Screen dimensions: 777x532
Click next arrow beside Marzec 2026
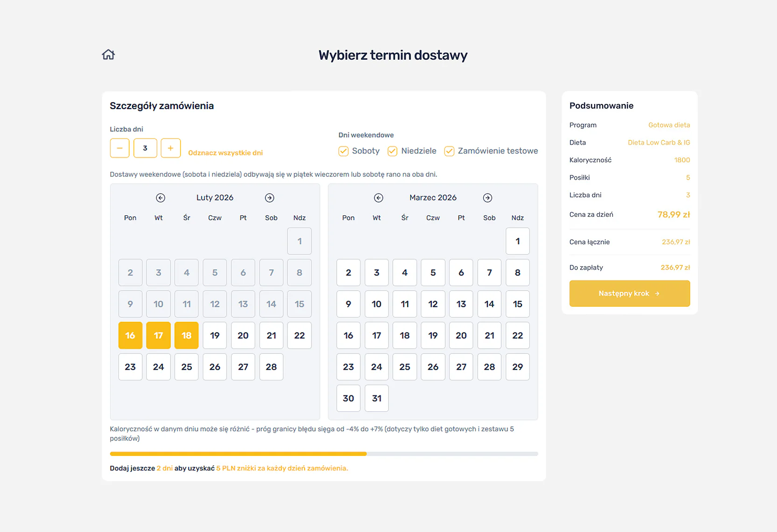pyautogui.click(x=487, y=198)
